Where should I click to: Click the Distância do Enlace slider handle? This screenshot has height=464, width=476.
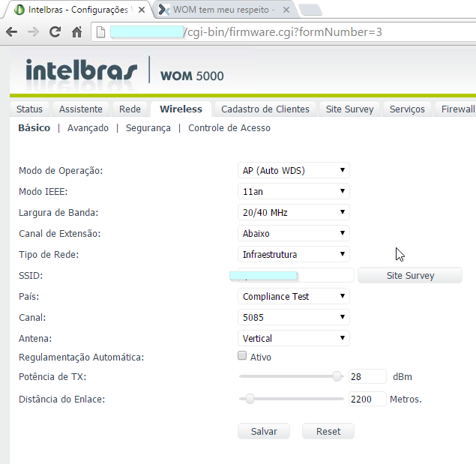point(250,399)
